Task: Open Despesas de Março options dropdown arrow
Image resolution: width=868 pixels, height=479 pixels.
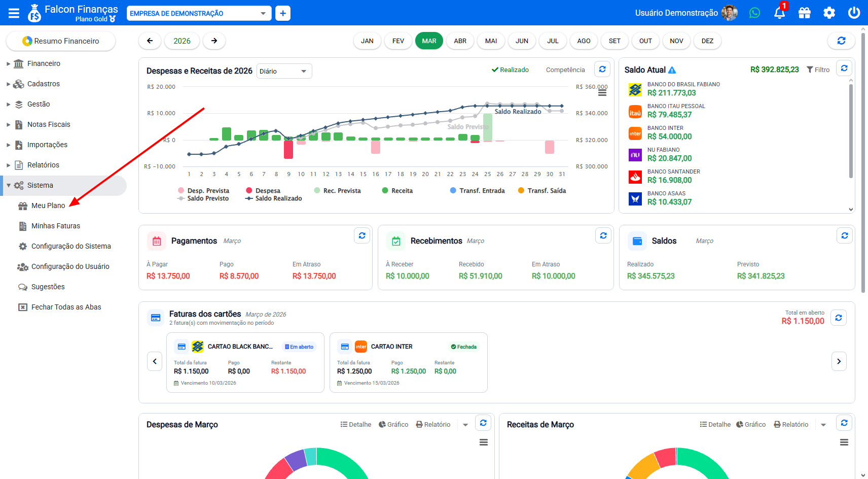Action: [465, 425]
